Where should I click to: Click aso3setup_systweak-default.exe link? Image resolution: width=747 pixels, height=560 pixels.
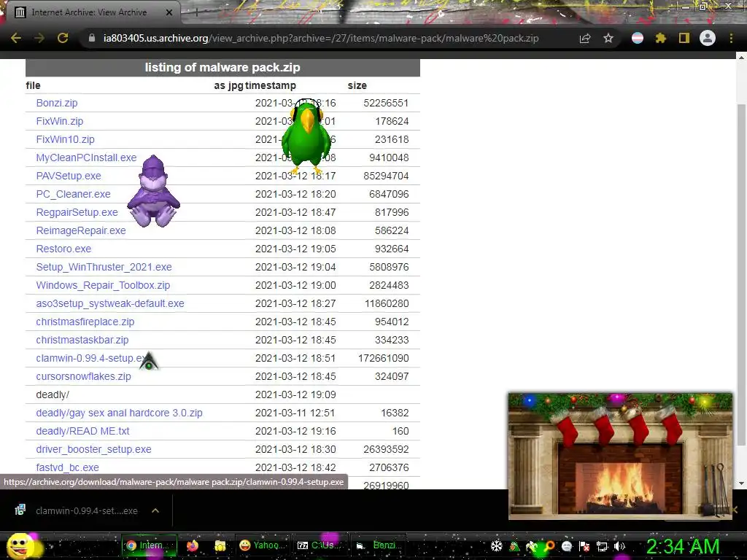pyautogui.click(x=110, y=303)
